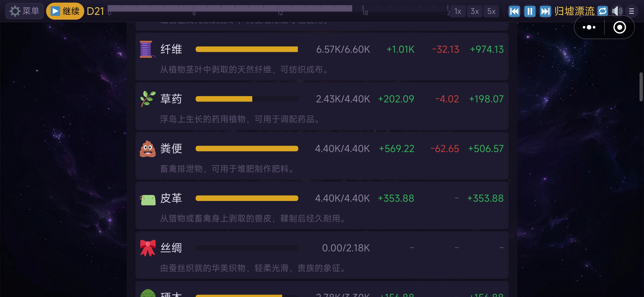Image resolution: width=644 pixels, height=297 pixels.
Task: Click 纤维 production value +1.01K
Action: click(x=401, y=49)
